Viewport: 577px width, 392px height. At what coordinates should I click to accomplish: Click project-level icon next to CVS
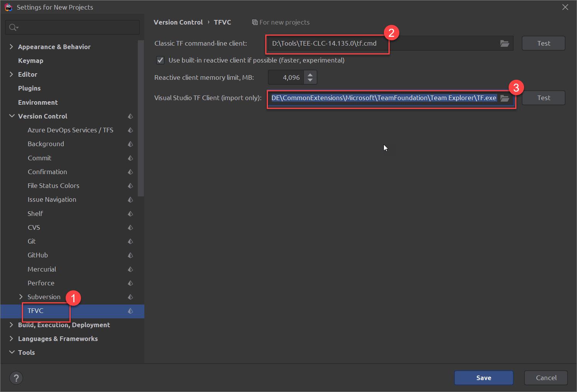tap(131, 227)
